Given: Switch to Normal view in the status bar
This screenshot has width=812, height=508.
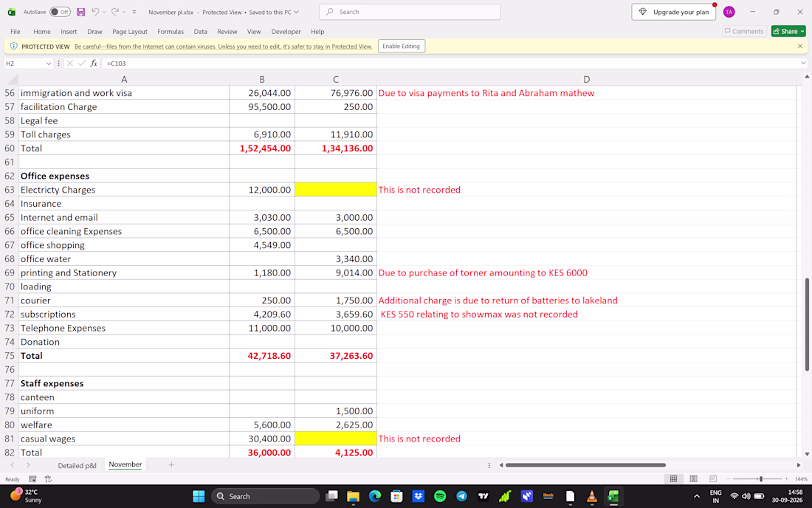Looking at the screenshot, I should pos(673,479).
